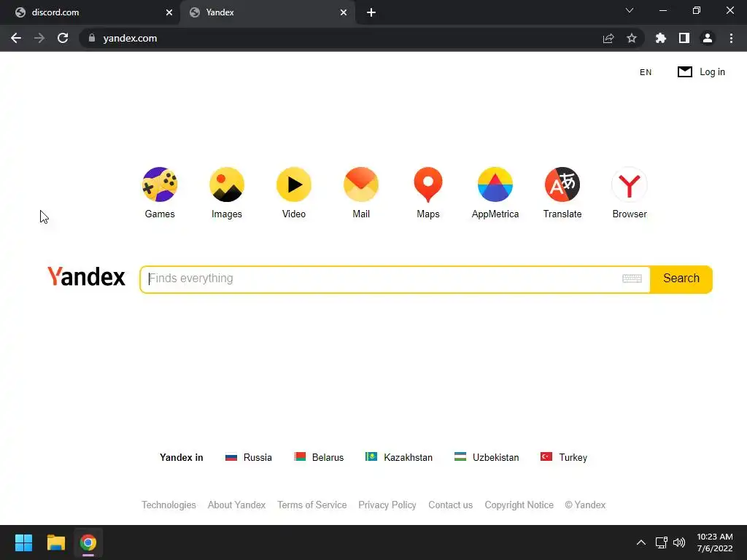Screen dimensions: 747x560
Task: Go back to the previous page
Action: (x=16, y=38)
